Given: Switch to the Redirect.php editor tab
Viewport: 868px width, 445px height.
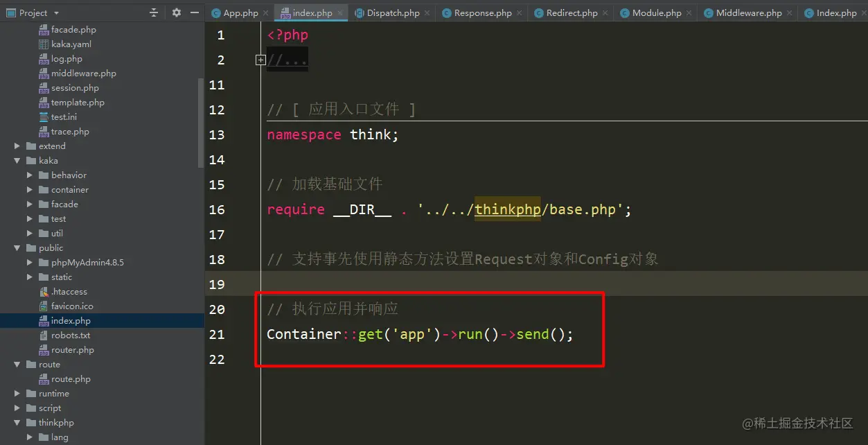Looking at the screenshot, I should coord(572,12).
